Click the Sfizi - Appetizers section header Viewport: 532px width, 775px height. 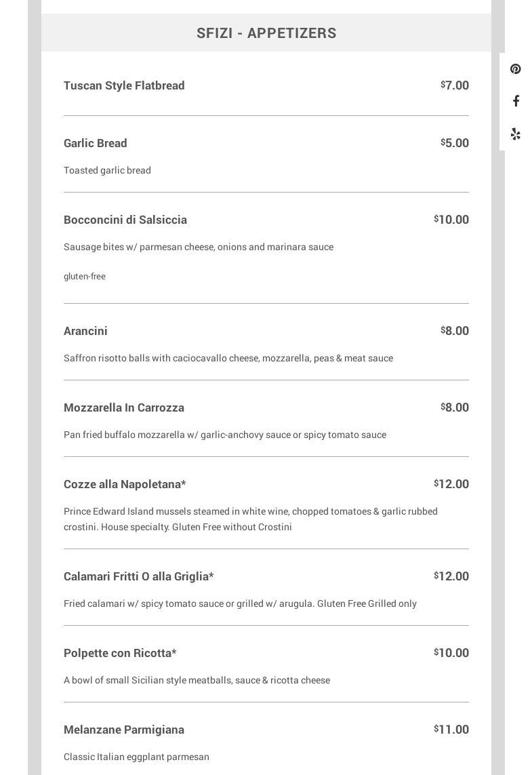pos(266,33)
